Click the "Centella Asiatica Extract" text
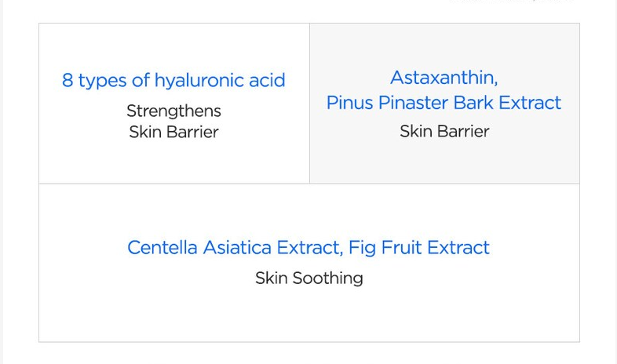Screen dimensions: 617x364 (x=234, y=248)
